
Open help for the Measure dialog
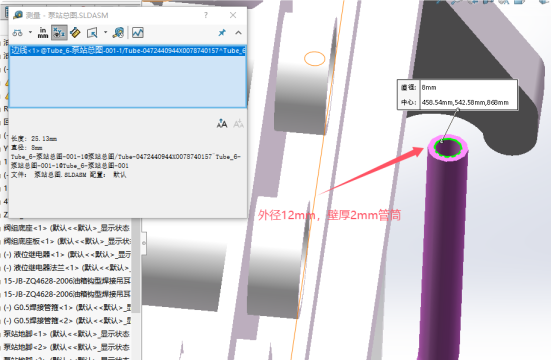[x=206, y=15]
